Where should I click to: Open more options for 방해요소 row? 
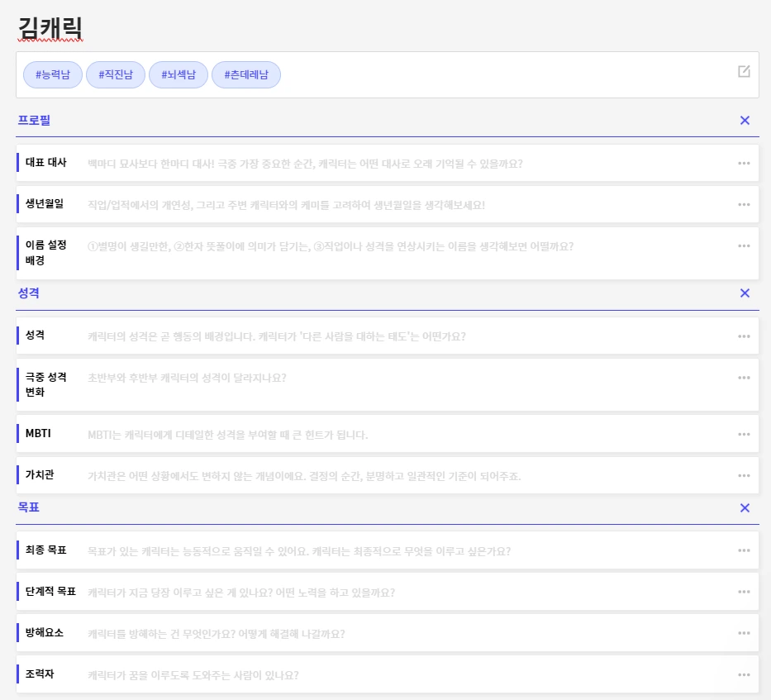[x=744, y=633]
